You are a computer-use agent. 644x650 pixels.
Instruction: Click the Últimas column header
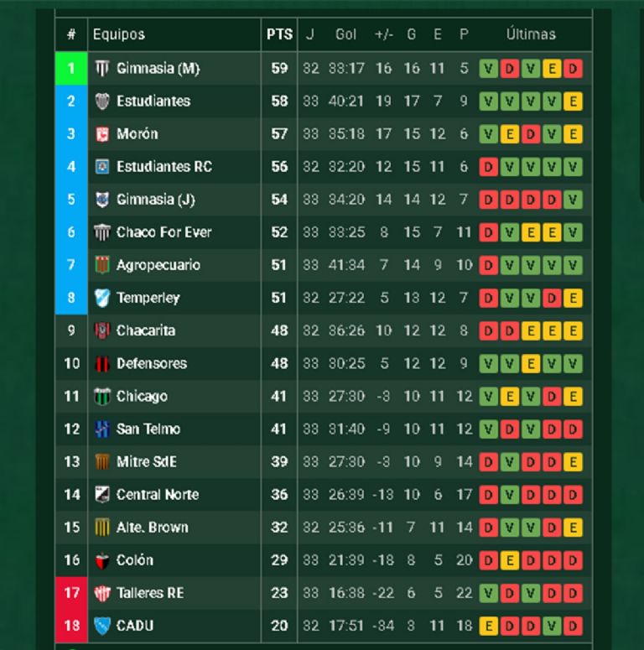[x=531, y=34]
